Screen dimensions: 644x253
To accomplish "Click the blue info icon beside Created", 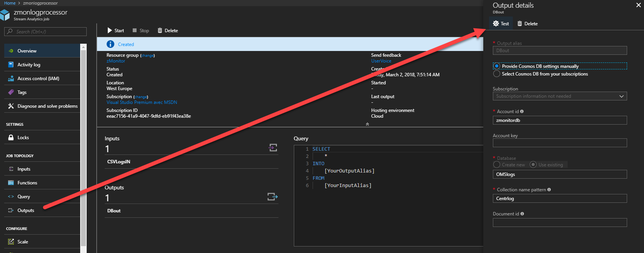I will point(110,44).
